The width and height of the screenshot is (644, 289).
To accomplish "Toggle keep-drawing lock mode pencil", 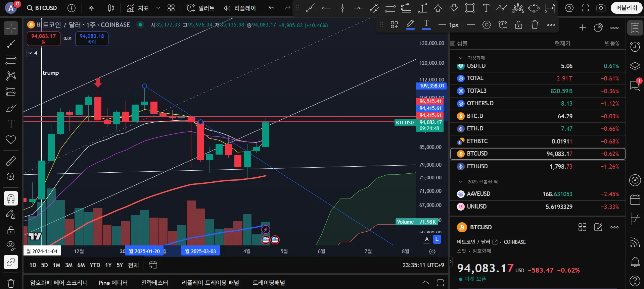I will point(11,214).
